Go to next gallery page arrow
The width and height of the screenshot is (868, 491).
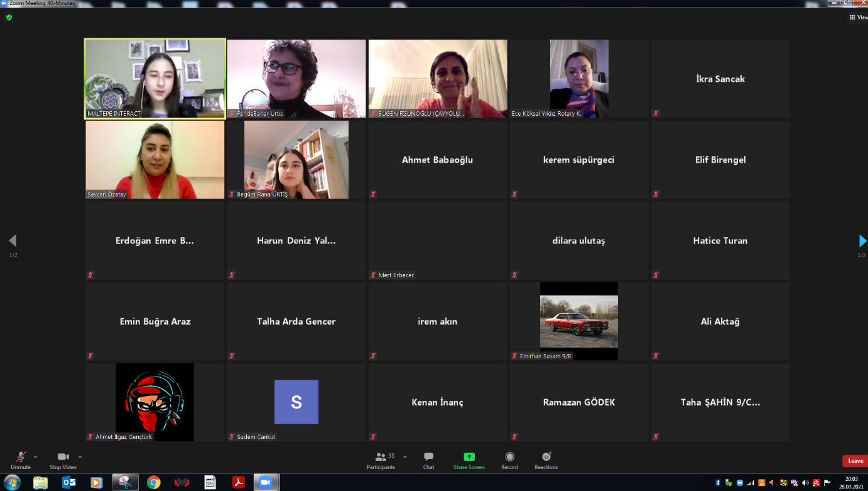pos(862,241)
